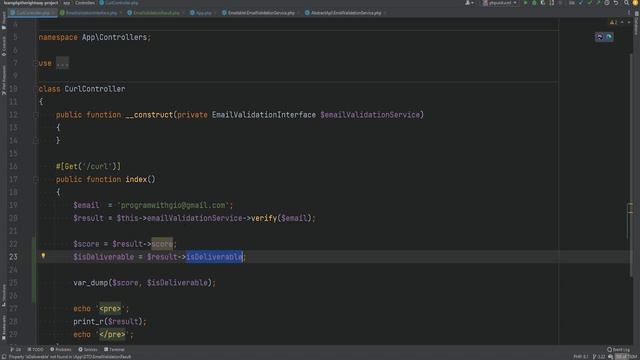The width and height of the screenshot is (640, 360).
Task: Open the TODO tool window
Action: pyautogui.click(x=36, y=349)
